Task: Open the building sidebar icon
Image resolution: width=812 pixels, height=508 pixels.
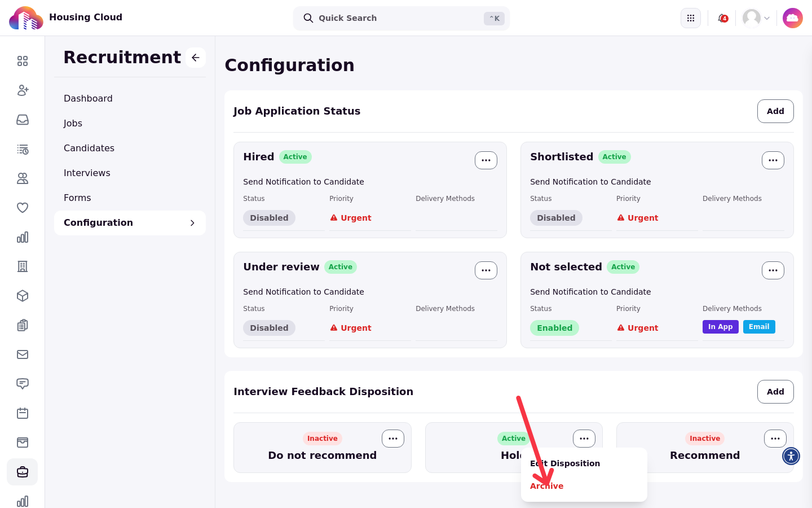Action: [23, 266]
